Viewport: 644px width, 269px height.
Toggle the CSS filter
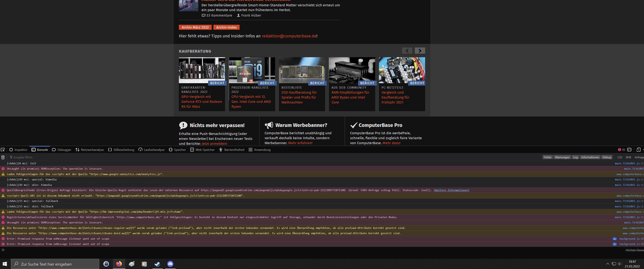click(620, 157)
